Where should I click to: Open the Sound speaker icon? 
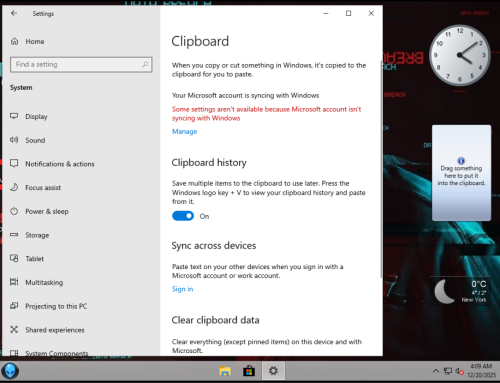14,140
